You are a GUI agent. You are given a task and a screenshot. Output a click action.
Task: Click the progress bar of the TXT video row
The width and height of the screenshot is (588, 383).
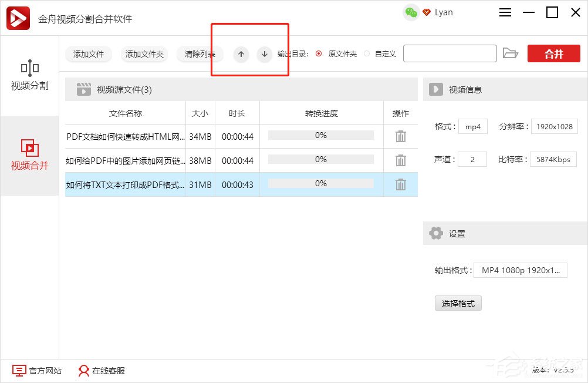[321, 184]
